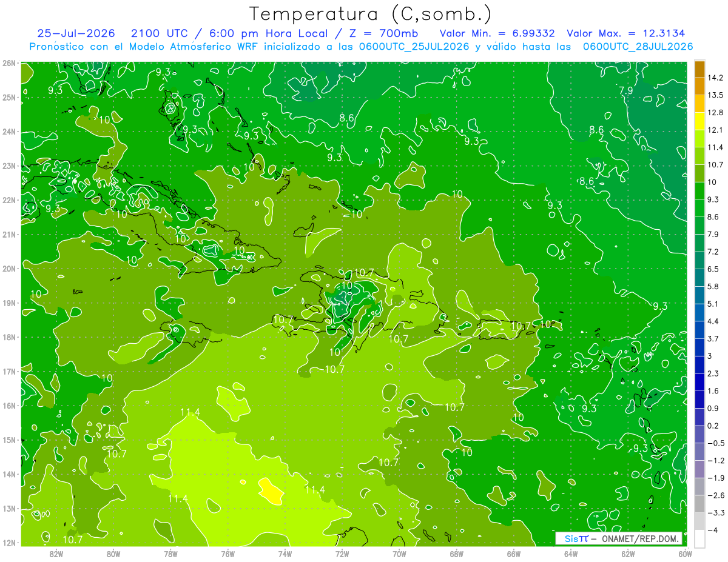
Task: Click the '20N' latitude axis label
Action: [8, 269]
